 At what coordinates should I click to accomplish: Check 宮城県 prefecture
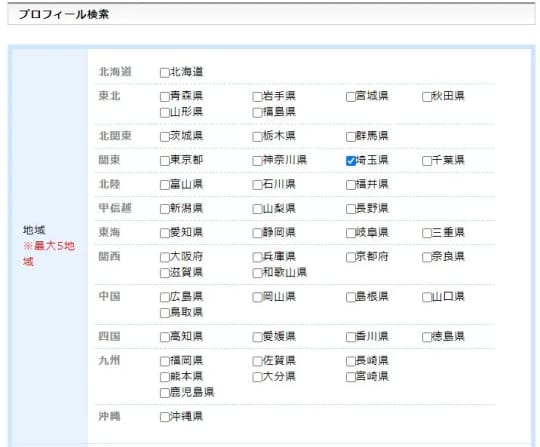click(x=351, y=97)
